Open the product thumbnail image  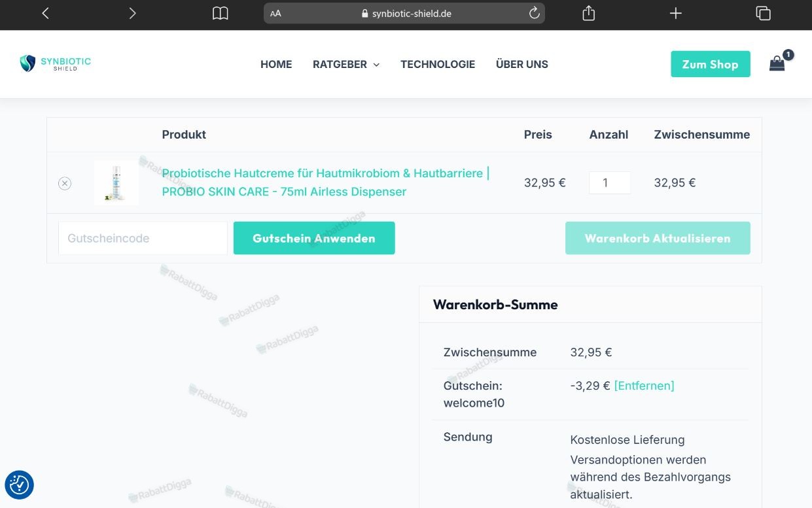[x=116, y=183]
